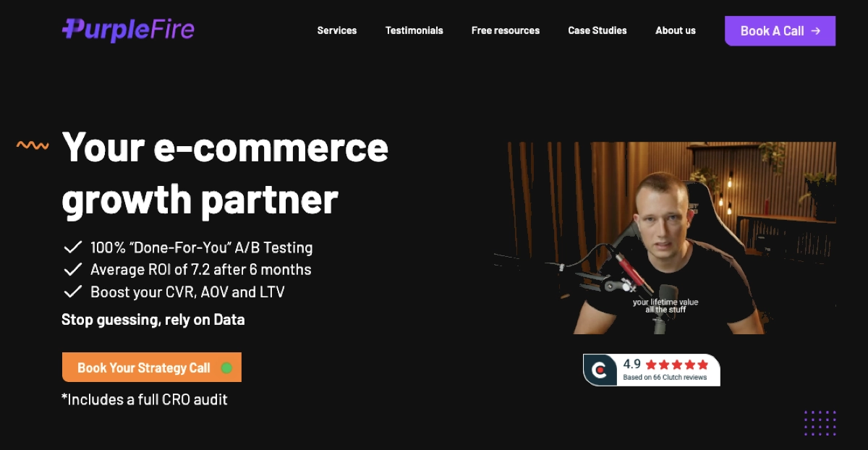Click checkmark beside Average ROI line
This screenshot has width=868, height=450.
click(x=73, y=270)
